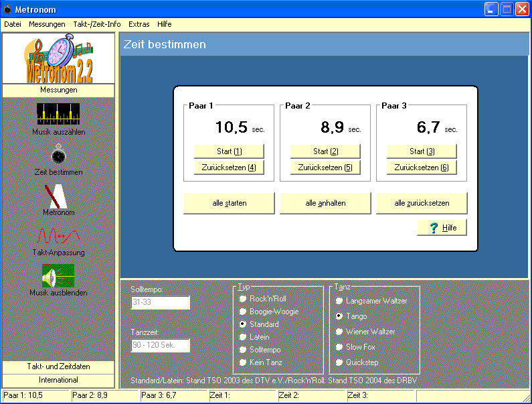The width and height of the screenshot is (532, 404).
Task: Reset Paar 3 with Zurücksetzen (6)
Action: coord(422,167)
